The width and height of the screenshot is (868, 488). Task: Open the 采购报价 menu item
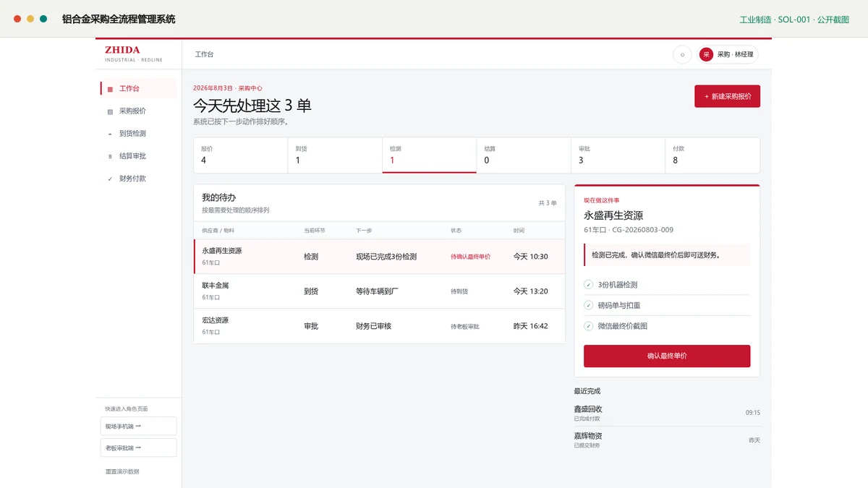tap(138, 111)
